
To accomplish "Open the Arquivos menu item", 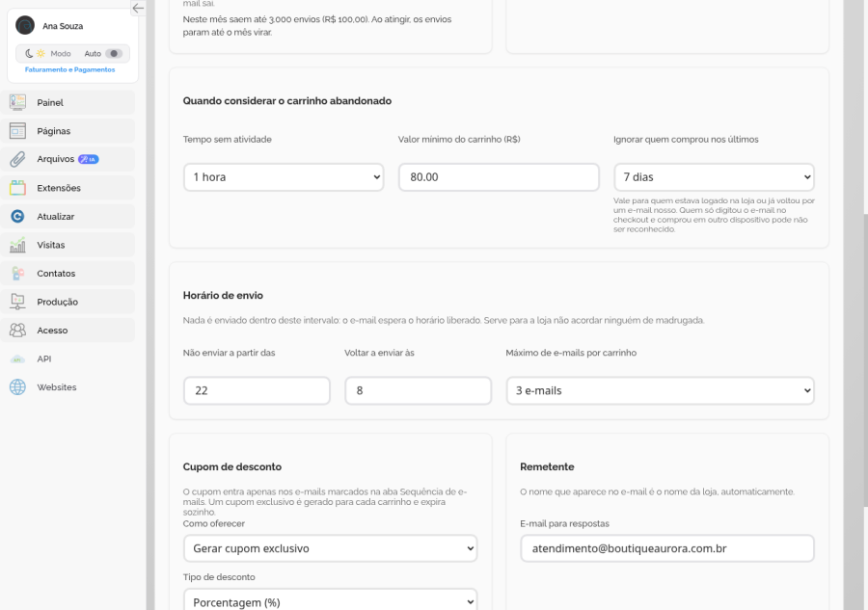I will pos(68,159).
